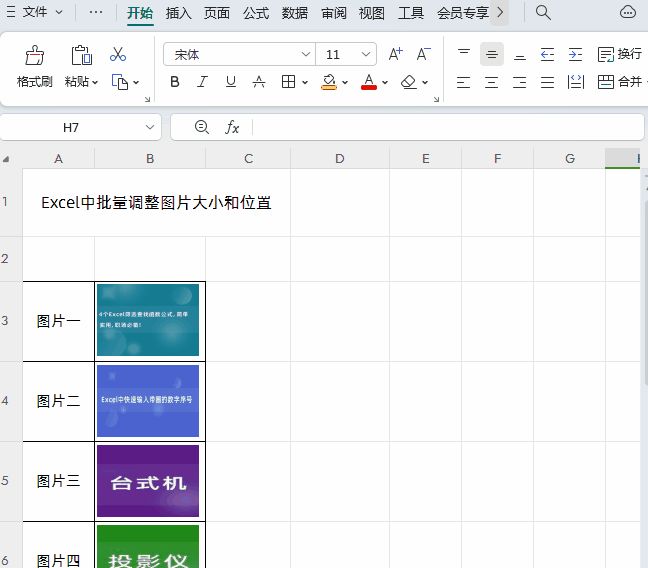Align text right
This screenshot has width=648, height=568.
[520, 82]
